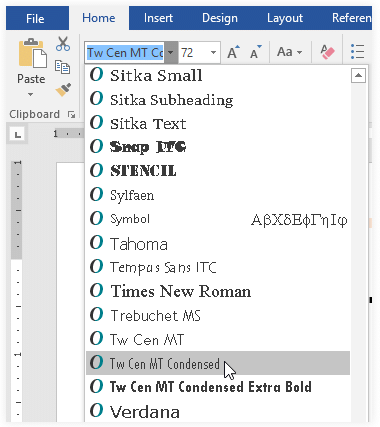Viewport: 380px width, 427px height.
Task: Open the font size dropdown arrow
Action: pyautogui.click(x=213, y=53)
